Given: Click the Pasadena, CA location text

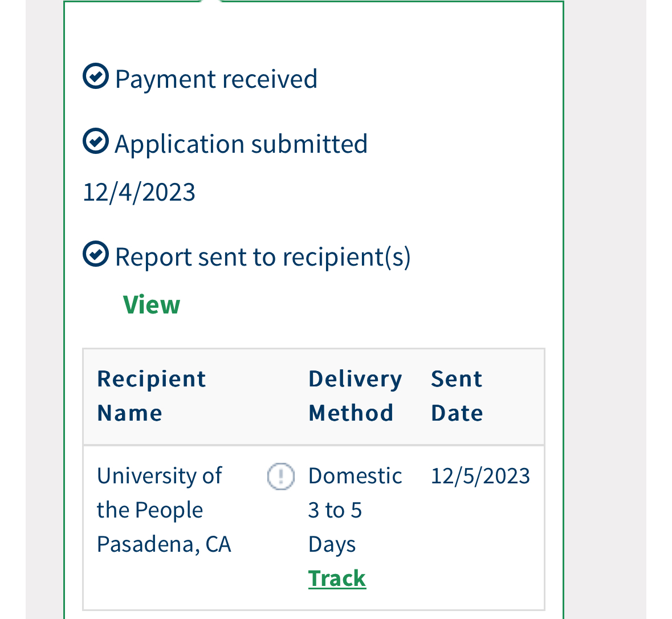Looking at the screenshot, I should [x=164, y=544].
